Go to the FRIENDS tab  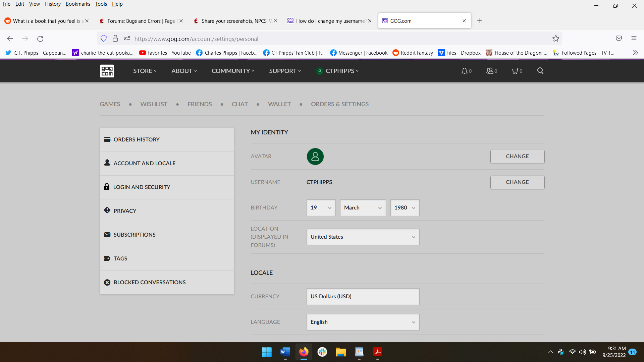200,104
